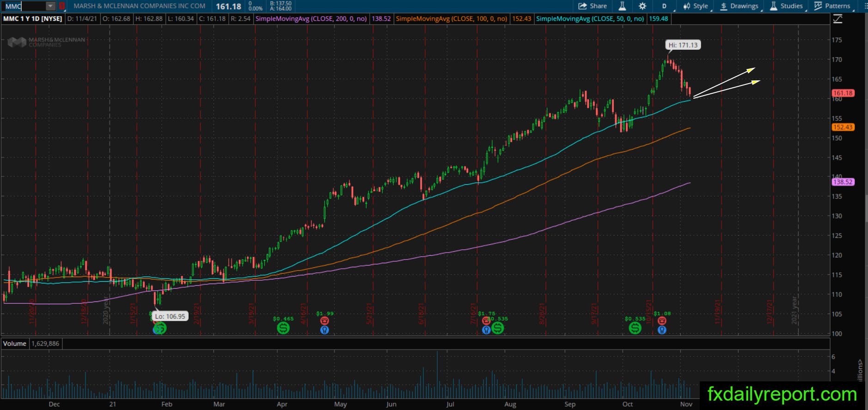Image resolution: width=868 pixels, height=410 pixels.
Task: Open the flask test tools icon
Action: click(622, 6)
